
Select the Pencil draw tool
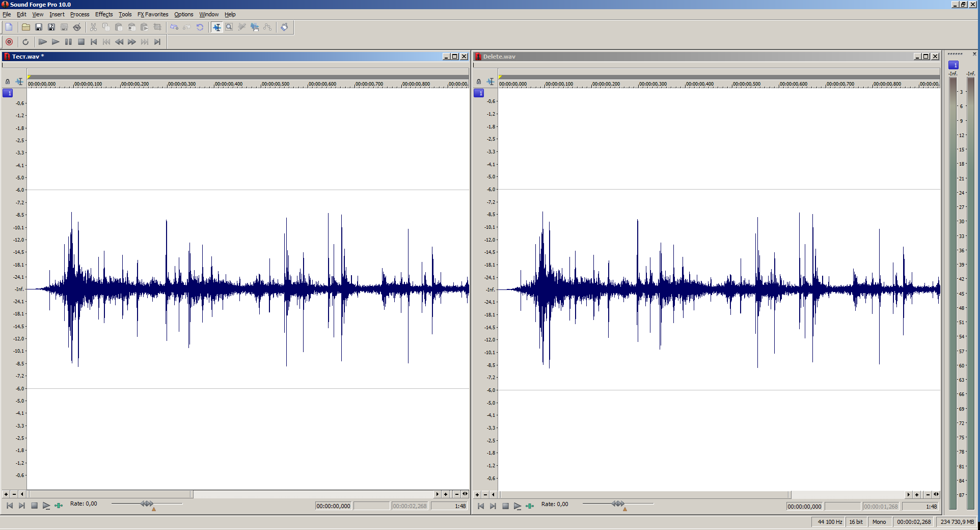(242, 27)
